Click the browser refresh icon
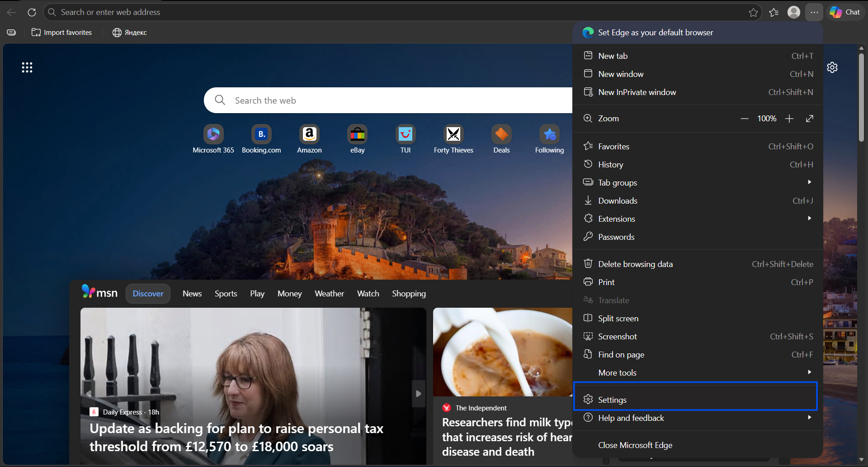Screen dimensions: 868x467 pyautogui.click(x=32, y=12)
